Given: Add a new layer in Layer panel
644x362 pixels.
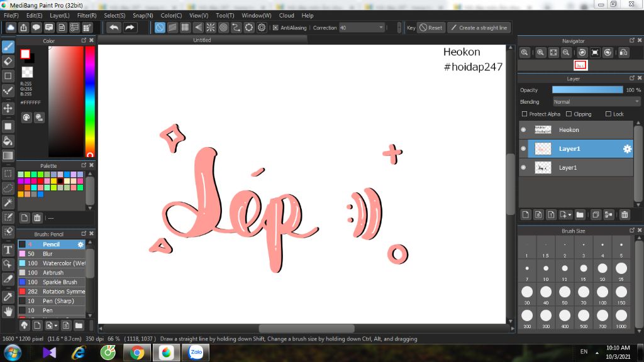Looking at the screenshot, I should 526,215.
